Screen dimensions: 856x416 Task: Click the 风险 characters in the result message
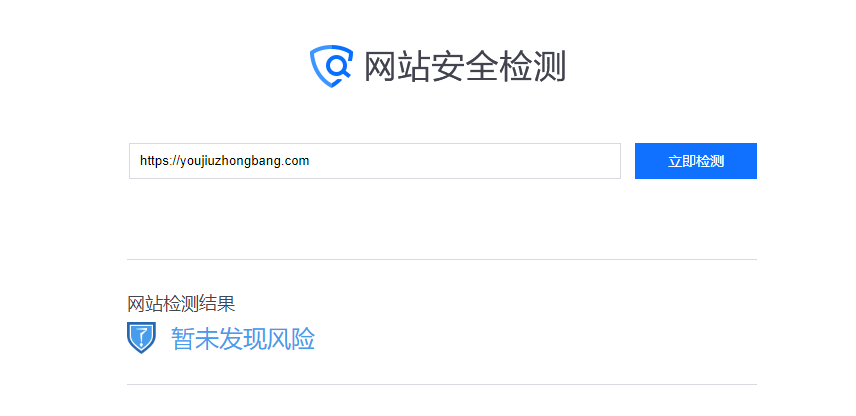tap(291, 339)
